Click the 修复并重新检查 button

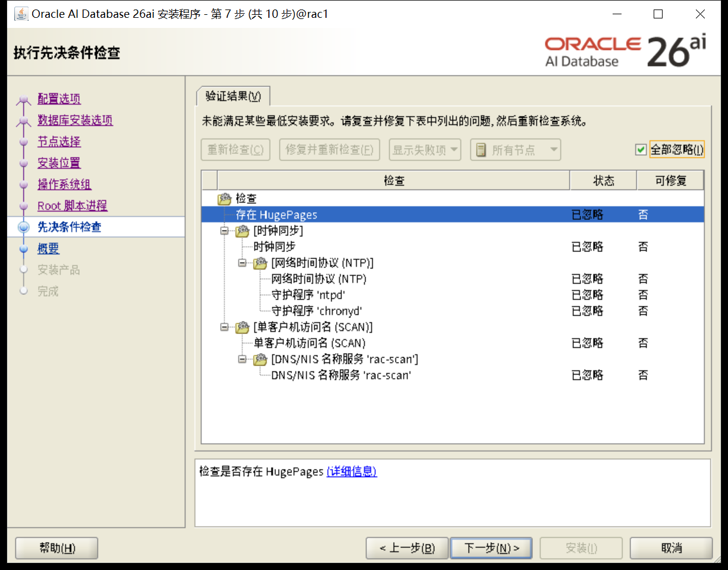pyautogui.click(x=330, y=150)
